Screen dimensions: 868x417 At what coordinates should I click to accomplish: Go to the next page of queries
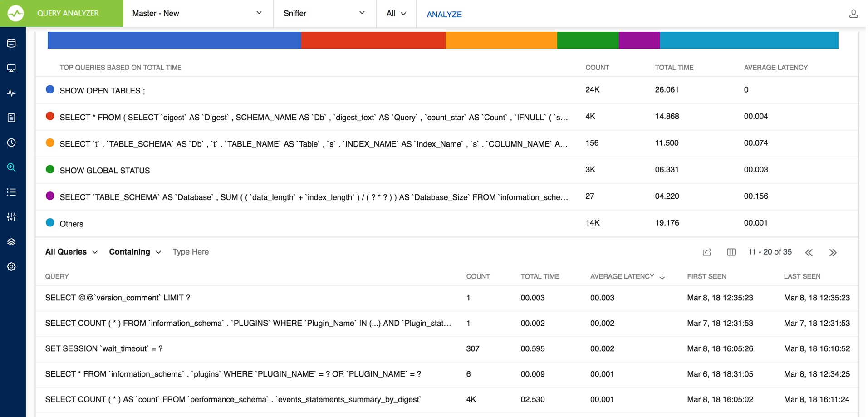[x=833, y=253]
